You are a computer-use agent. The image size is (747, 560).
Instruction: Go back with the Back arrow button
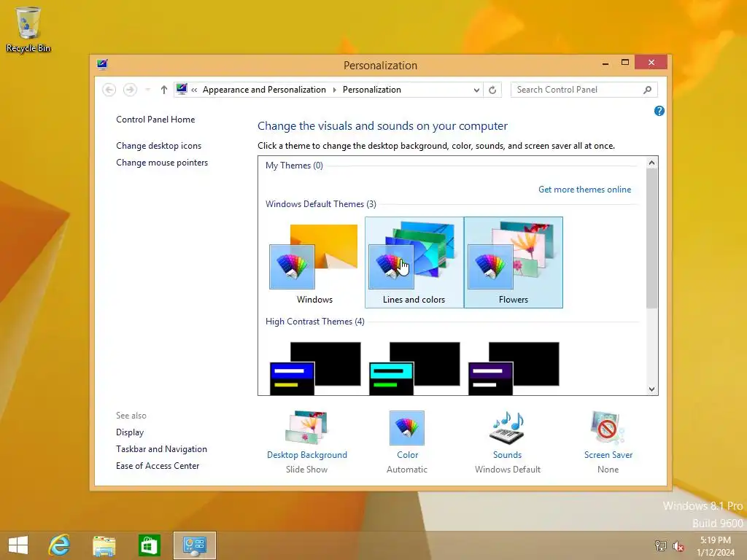(x=109, y=90)
